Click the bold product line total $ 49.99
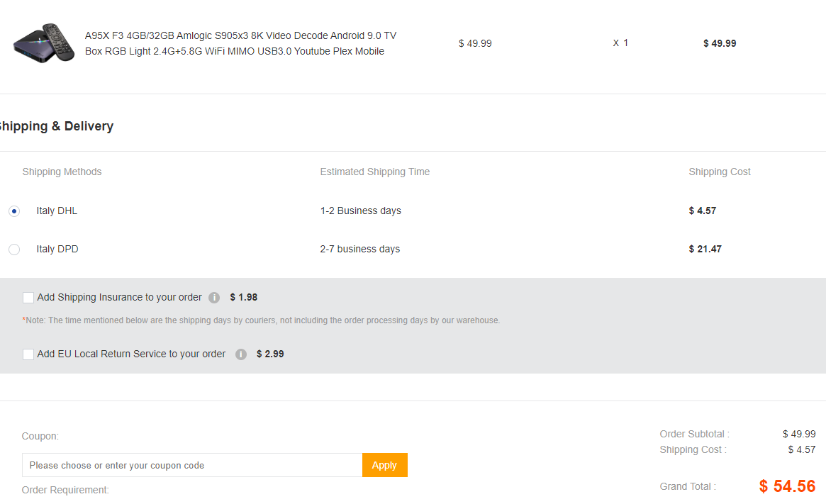Image resolution: width=826 pixels, height=504 pixels. (720, 43)
